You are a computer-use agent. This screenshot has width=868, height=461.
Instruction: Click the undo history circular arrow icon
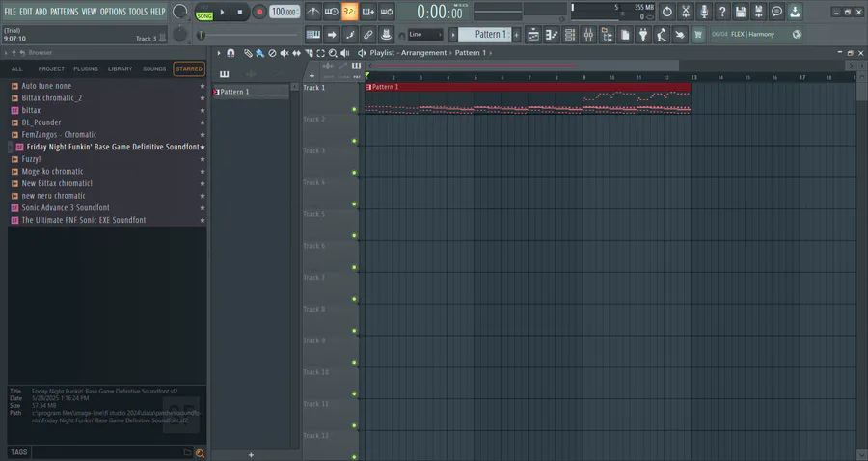pyautogui.click(x=667, y=11)
